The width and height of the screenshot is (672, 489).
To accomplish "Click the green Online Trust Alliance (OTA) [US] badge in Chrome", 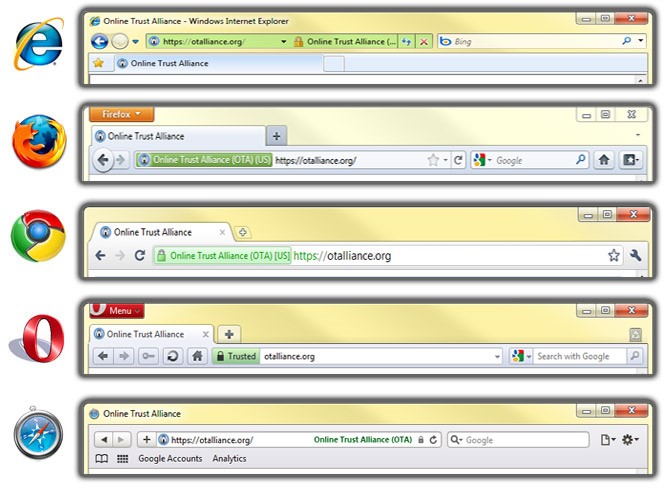I will [222, 256].
